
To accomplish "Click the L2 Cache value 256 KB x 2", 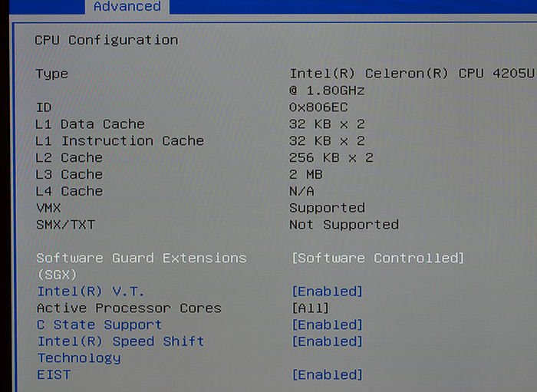I will click(331, 158).
